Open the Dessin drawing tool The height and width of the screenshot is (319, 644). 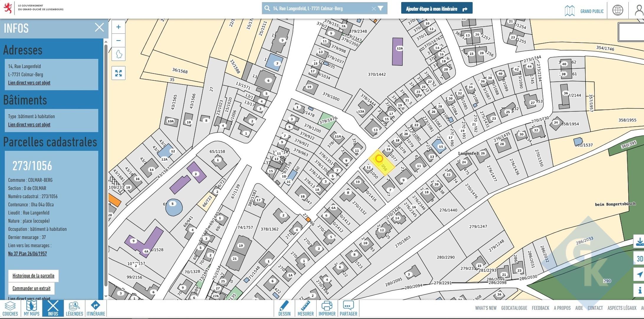click(x=284, y=308)
